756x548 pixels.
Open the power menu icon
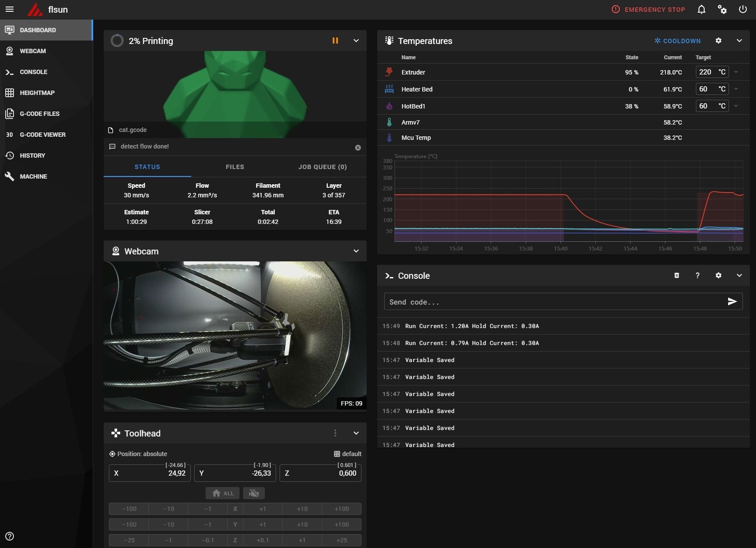(x=742, y=10)
